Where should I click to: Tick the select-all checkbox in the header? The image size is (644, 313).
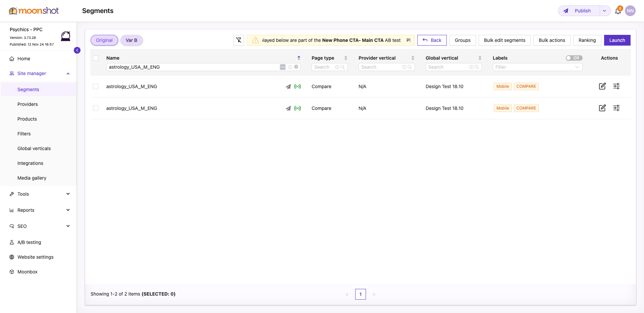point(96,58)
